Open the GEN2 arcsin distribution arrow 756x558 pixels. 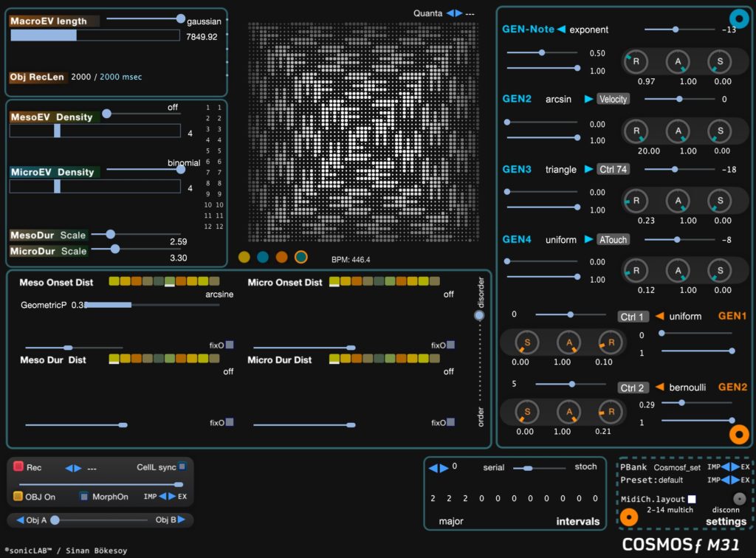pyautogui.click(x=588, y=99)
